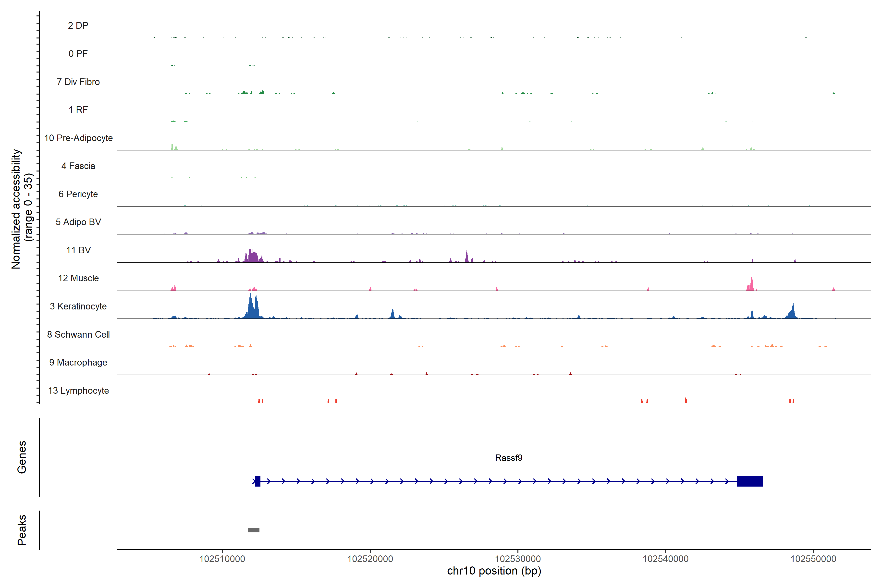
Task: Click the 8 Schwann Cell track label
Action: tap(78, 334)
